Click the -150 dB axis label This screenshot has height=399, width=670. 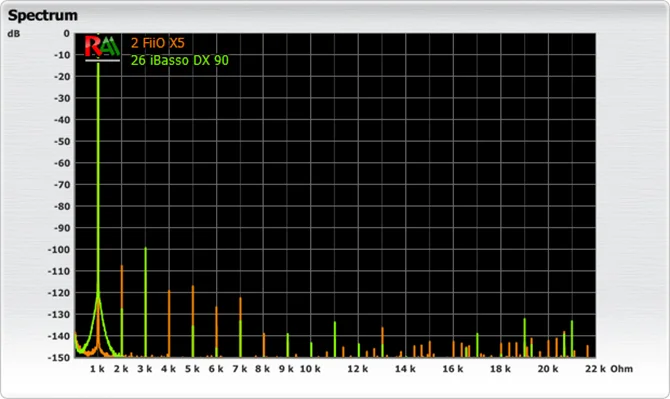click(59, 358)
